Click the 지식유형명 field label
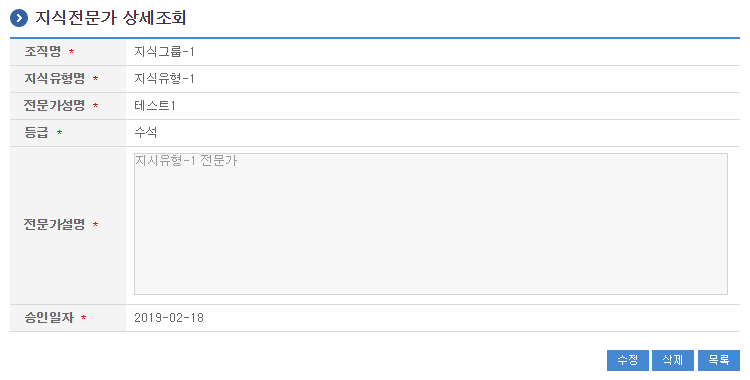Image resolution: width=750 pixels, height=380 pixels. pyautogui.click(x=55, y=78)
